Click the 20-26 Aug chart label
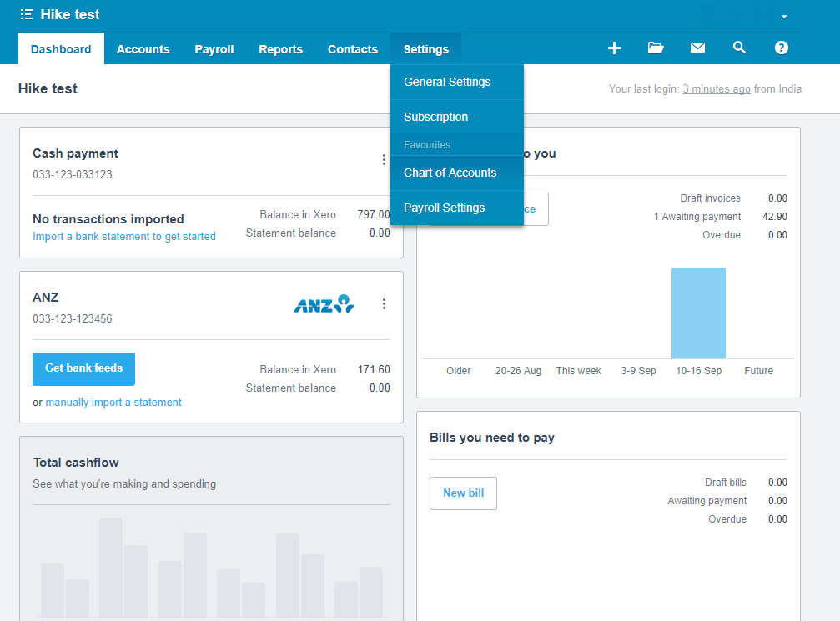This screenshot has height=621, width=840. 518,370
